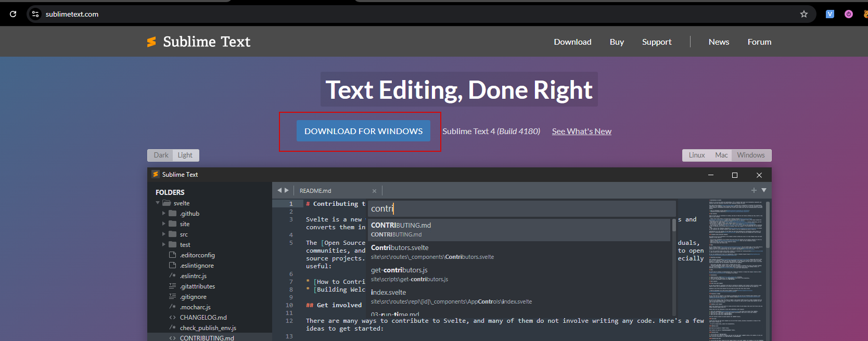This screenshot has width=868, height=341.
Task: Open the .mocharc.js file
Action: pos(195,307)
